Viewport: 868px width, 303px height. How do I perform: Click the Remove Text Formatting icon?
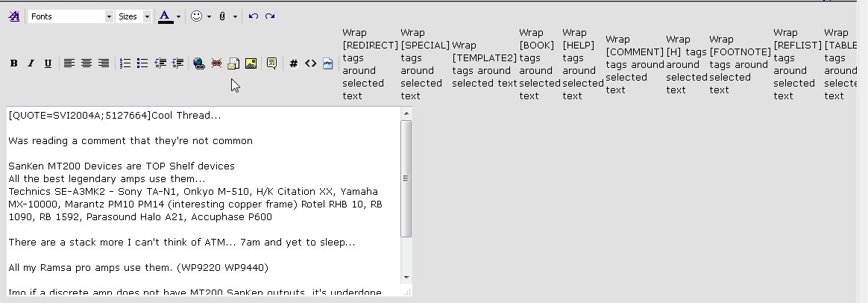(14, 16)
